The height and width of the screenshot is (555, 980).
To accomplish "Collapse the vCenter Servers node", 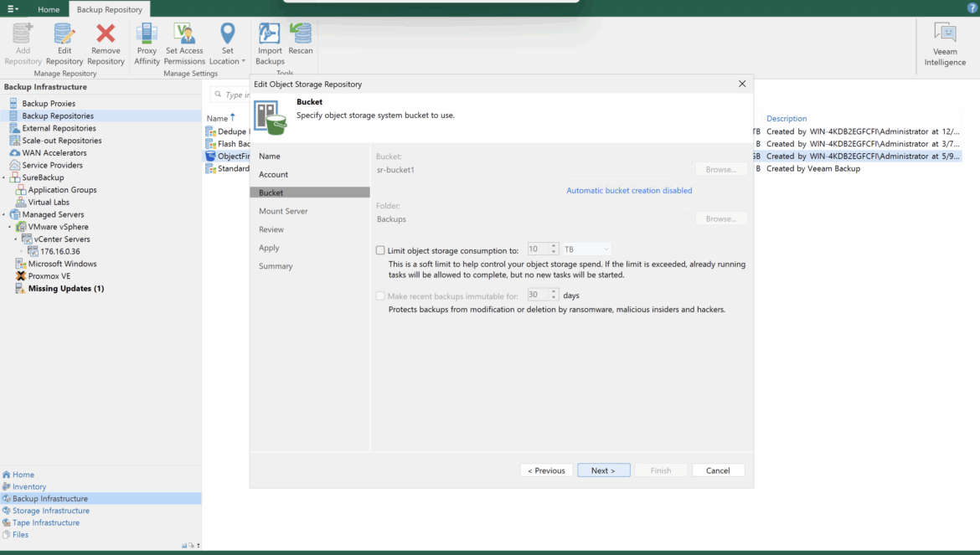I will (16, 239).
